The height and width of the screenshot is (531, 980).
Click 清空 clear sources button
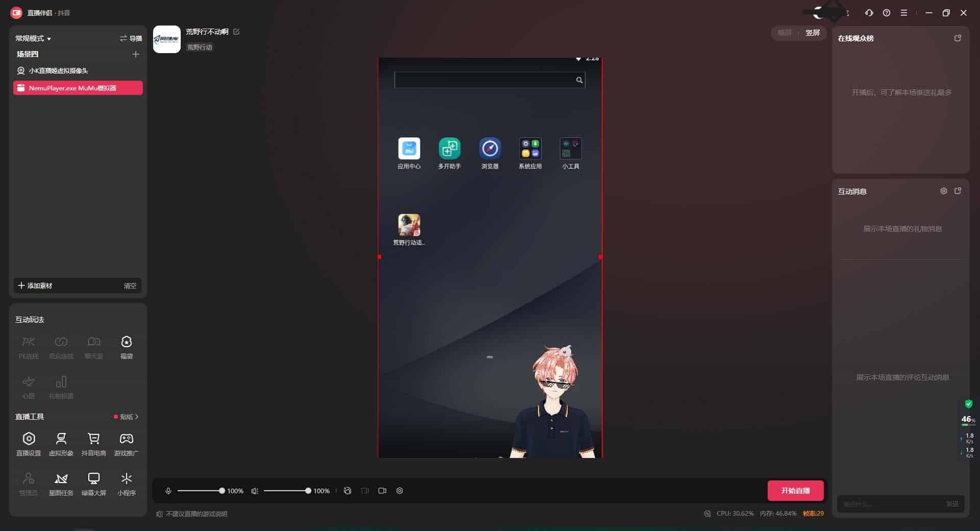coord(130,286)
